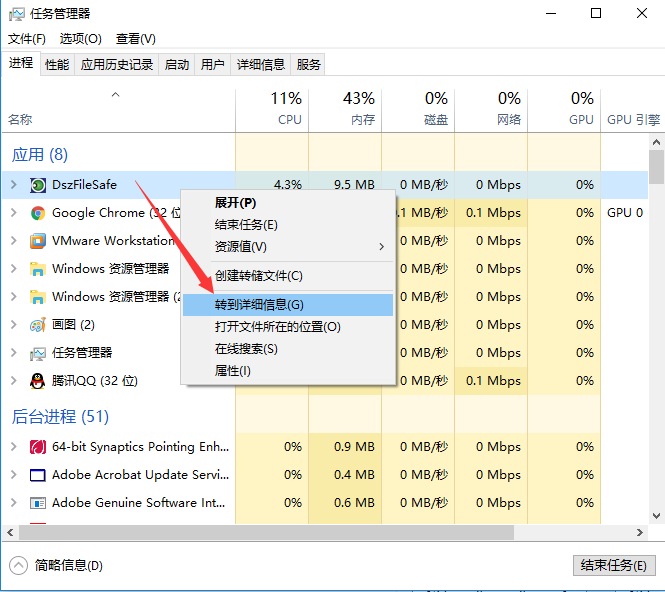Open the 启动 tab

point(177,65)
